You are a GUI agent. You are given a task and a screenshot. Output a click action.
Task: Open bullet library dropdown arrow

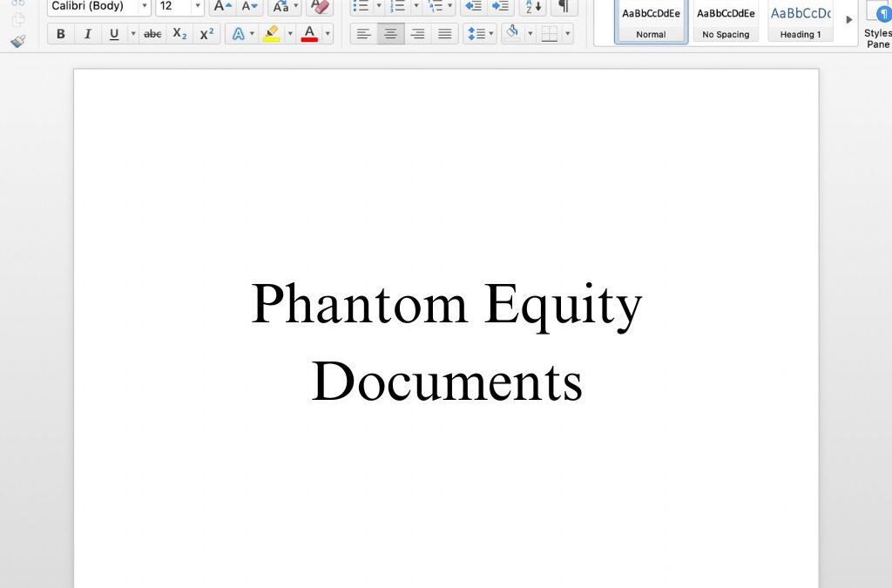click(379, 6)
